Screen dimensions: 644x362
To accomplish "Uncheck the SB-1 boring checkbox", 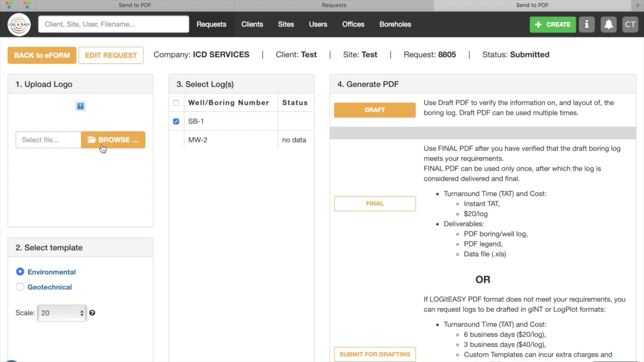I will coord(176,121).
